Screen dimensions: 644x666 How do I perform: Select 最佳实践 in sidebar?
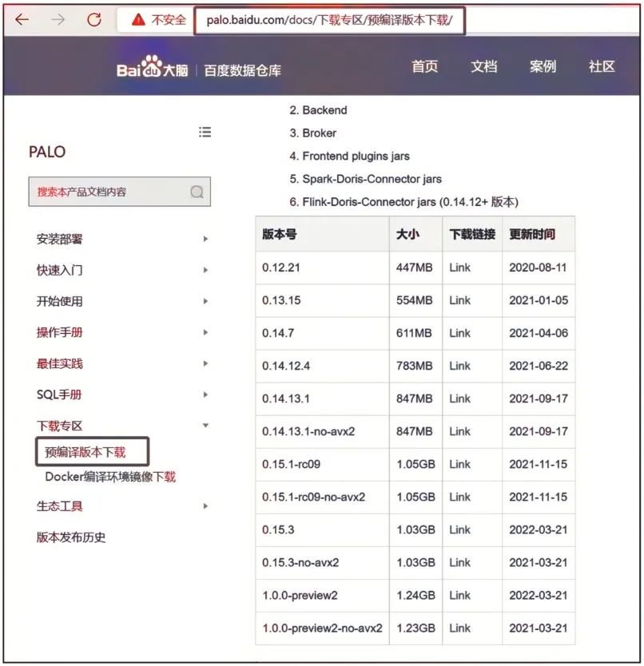pyautogui.click(x=59, y=363)
